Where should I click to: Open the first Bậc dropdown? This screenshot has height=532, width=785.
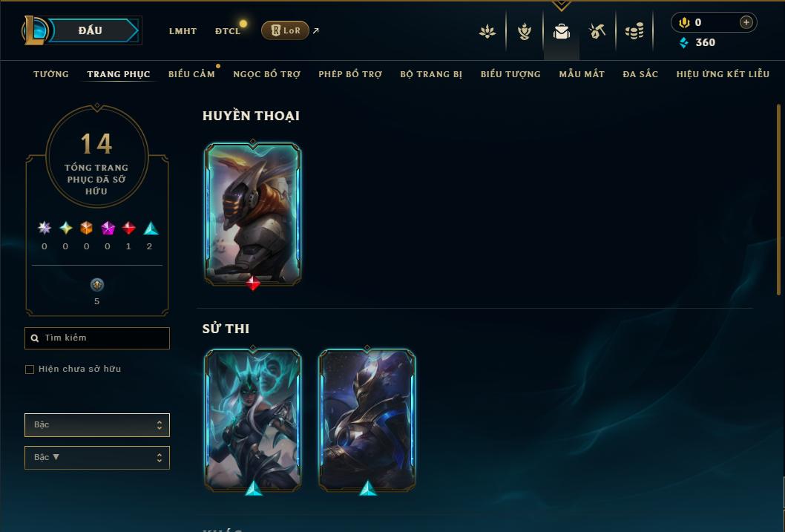(97, 425)
